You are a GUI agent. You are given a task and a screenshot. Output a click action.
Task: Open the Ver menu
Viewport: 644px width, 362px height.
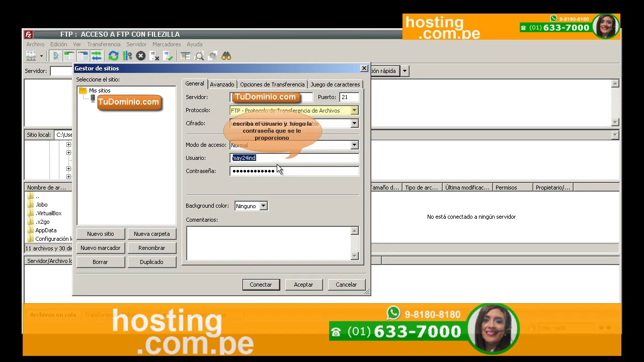(x=77, y=44)
